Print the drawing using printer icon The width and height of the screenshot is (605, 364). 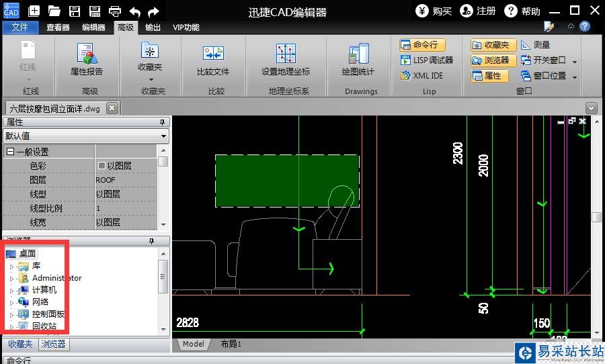[114, 11]
